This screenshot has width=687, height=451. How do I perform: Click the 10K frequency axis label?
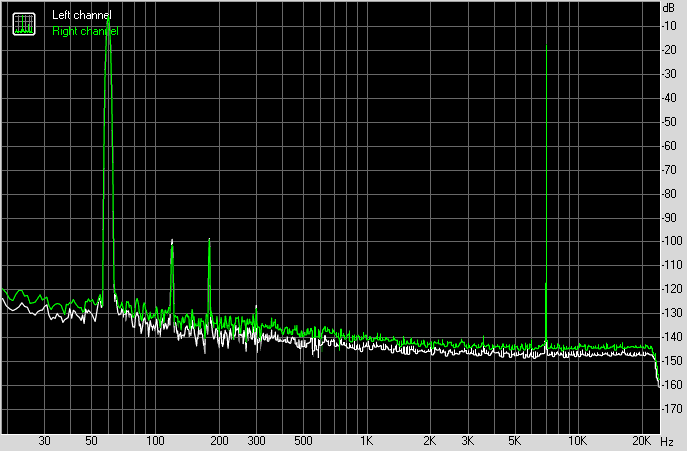pyautogui.click(x=577, y=441)
